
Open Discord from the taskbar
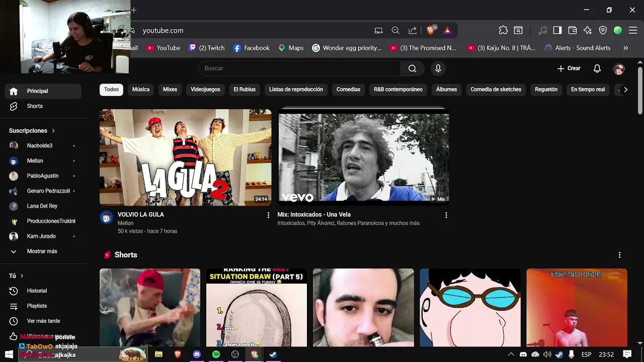[197, 354]
